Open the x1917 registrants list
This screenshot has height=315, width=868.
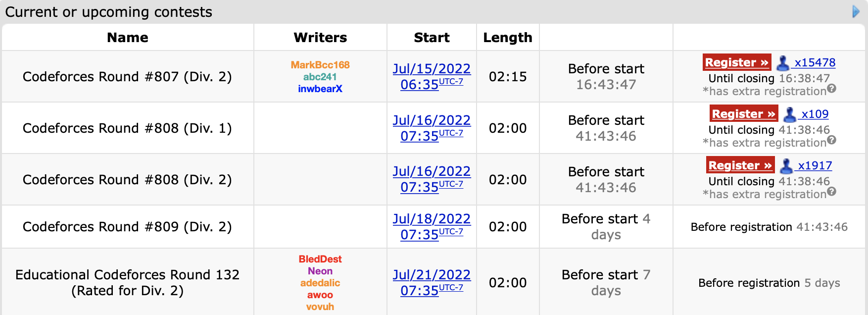click(x=815, y=166)
